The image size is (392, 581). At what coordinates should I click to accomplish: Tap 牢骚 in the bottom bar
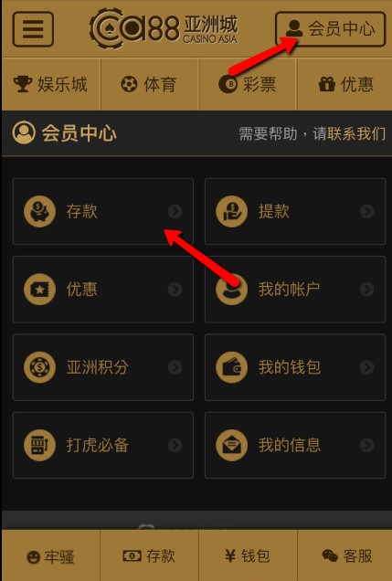click(51, 557)
